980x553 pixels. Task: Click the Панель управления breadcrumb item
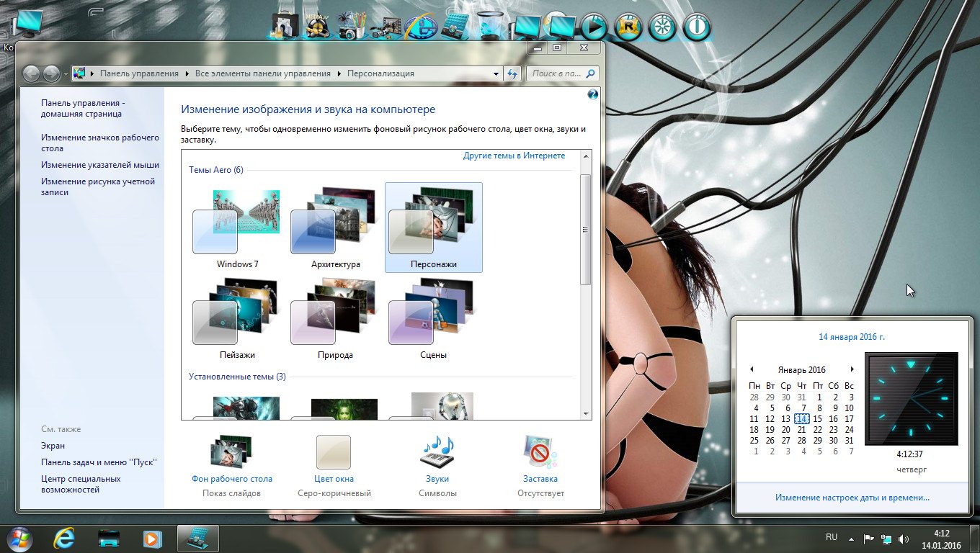(139, 73)
